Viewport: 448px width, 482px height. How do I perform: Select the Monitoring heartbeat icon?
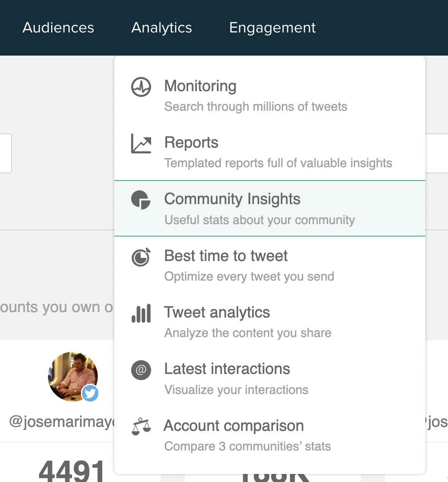140,86
